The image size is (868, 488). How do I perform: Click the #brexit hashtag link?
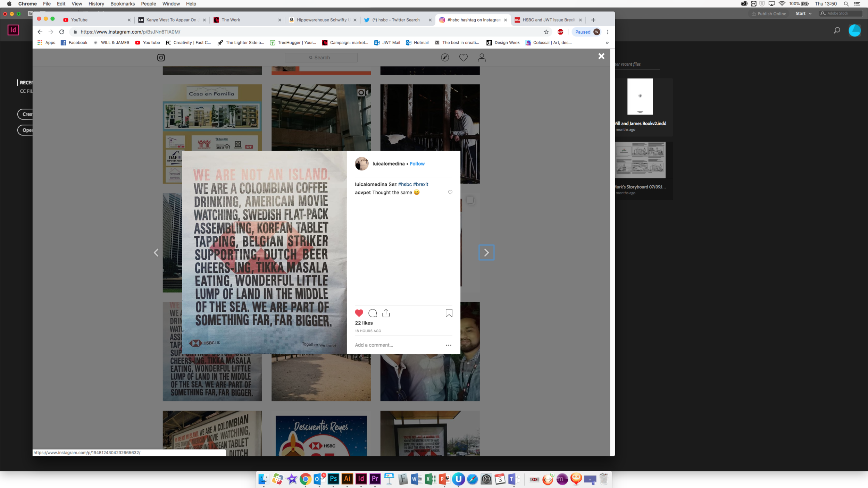(420, 184)
